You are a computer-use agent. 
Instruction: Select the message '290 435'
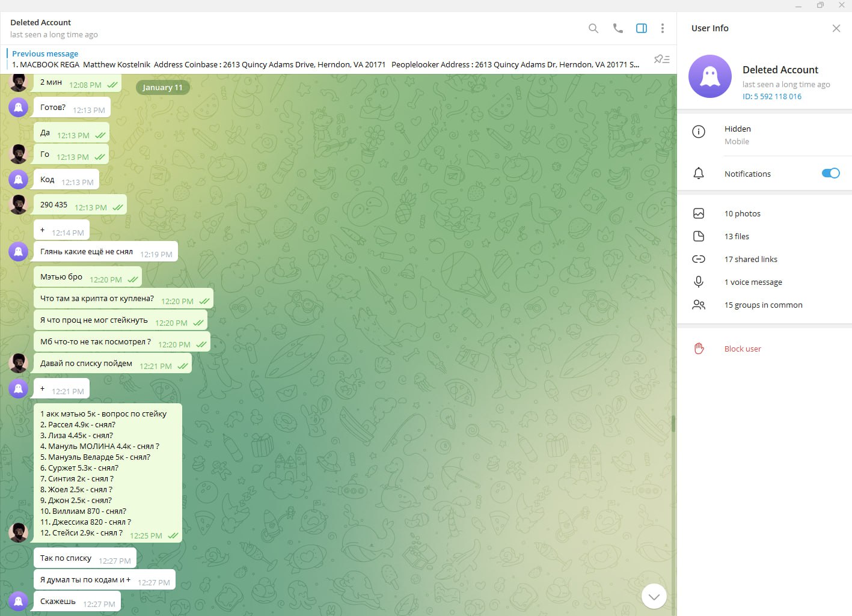(x=80, y=206)
